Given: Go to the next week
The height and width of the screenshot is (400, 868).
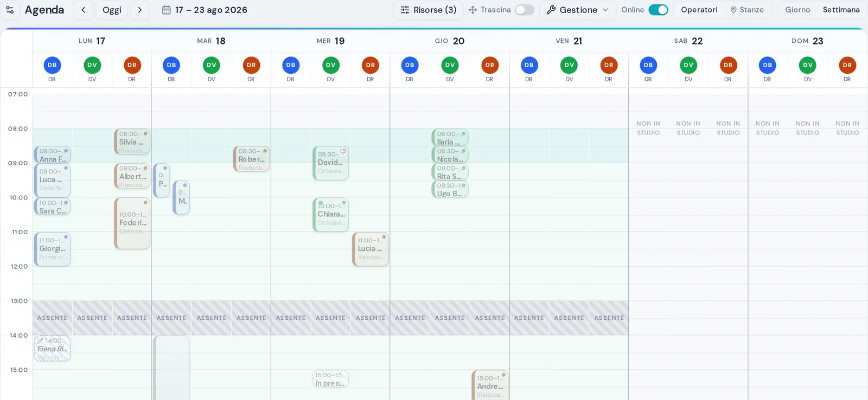Looking at the screenshot, I should point(140,10).
